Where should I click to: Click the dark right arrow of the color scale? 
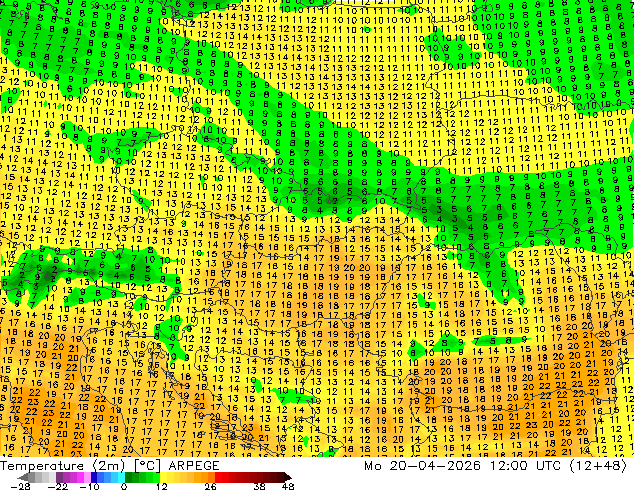(288, 477)
